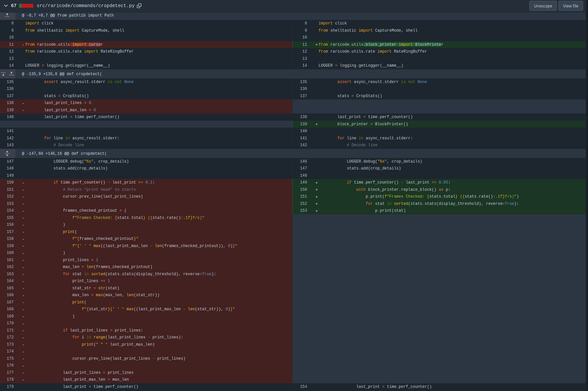This screenshot has height=391, width=588.
Task: Click old line number 150 in left pane
Action: click(x=10, y=182)
